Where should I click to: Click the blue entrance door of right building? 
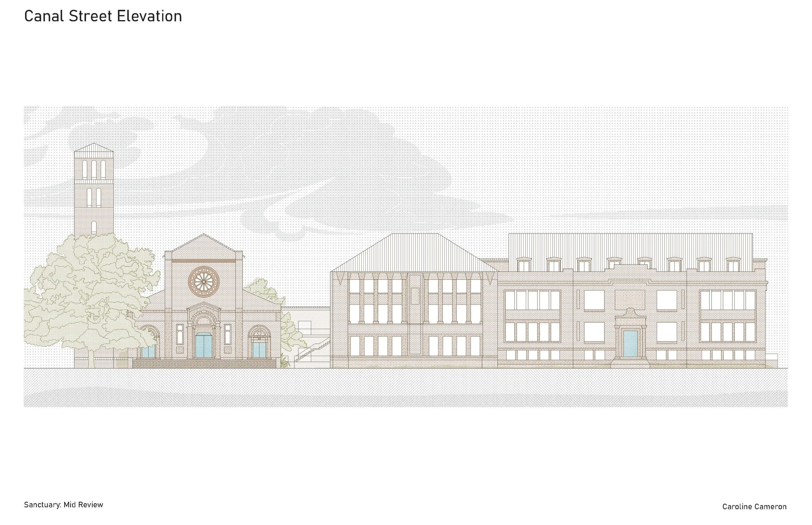point(630,343)
